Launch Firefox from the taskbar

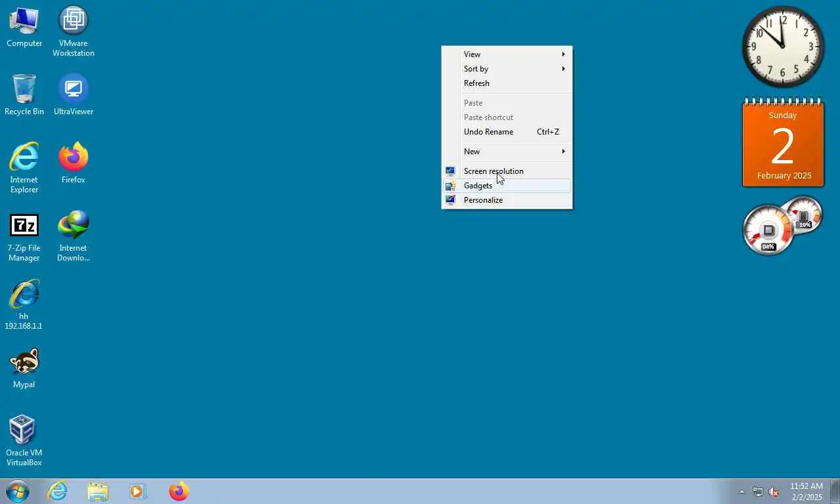[178, 491]
